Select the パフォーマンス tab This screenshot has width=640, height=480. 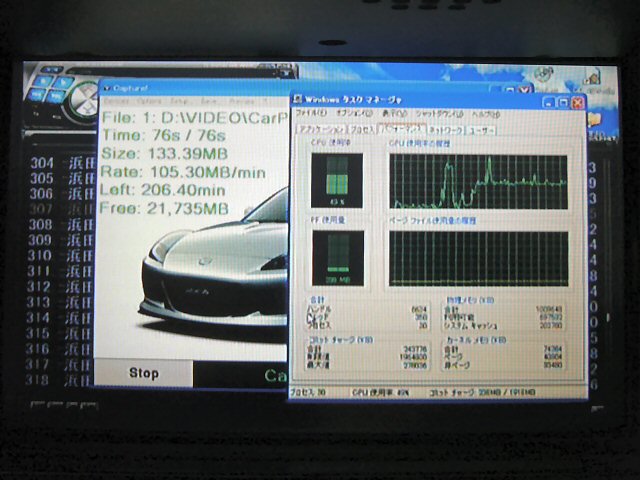tap(402, 129)
